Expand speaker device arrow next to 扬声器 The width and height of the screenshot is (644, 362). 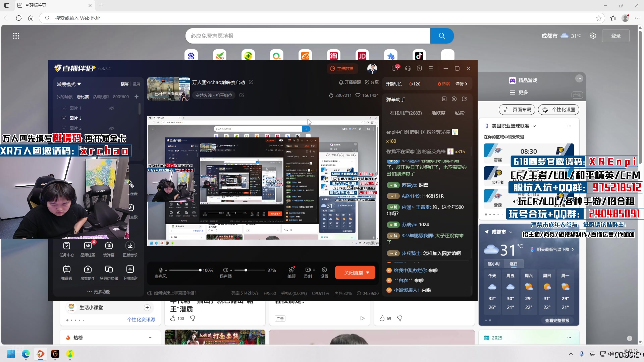(x=231, y=270)
